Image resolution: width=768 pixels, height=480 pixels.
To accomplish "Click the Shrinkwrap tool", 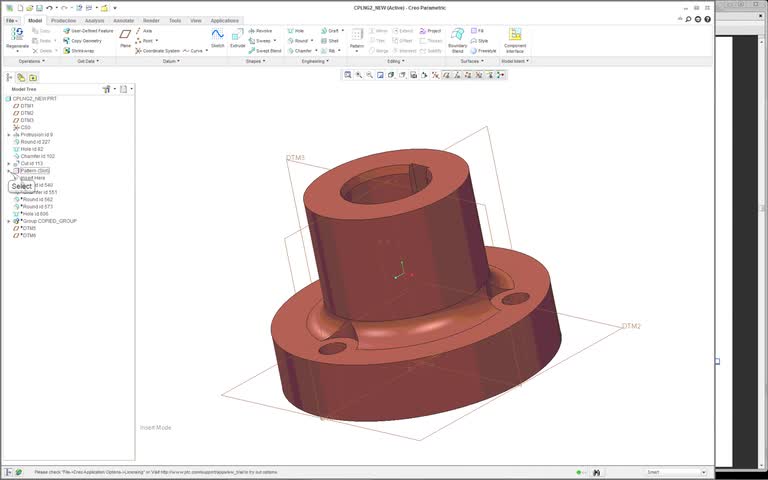I will pyautogui.click(x=79, y=51).
